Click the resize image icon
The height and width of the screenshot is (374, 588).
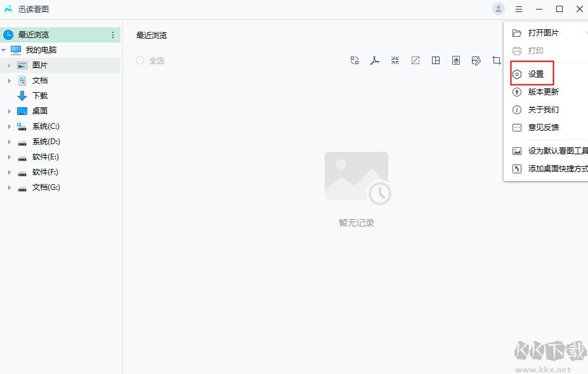pyautogui.click(x=415, y=60)
